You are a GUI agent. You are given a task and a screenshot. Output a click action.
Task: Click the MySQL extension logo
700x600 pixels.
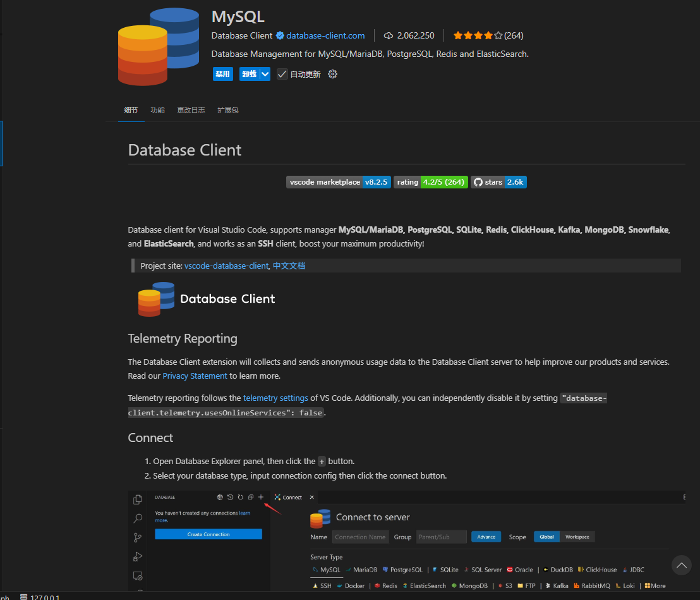[159, 46]
